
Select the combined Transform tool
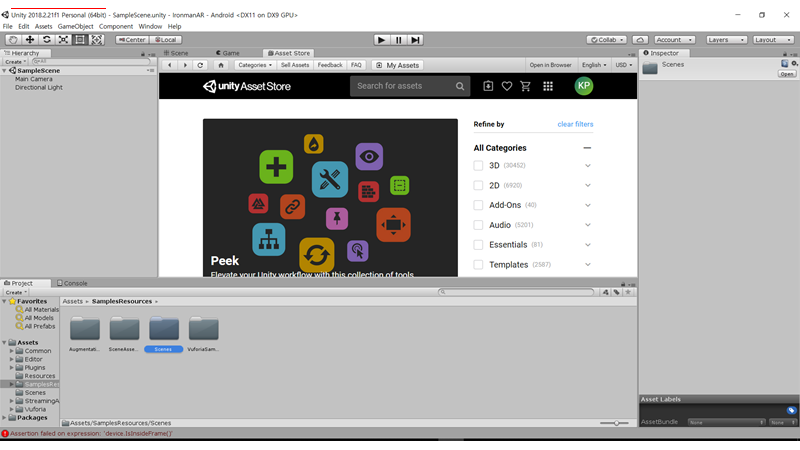click(x=97, y=40)
